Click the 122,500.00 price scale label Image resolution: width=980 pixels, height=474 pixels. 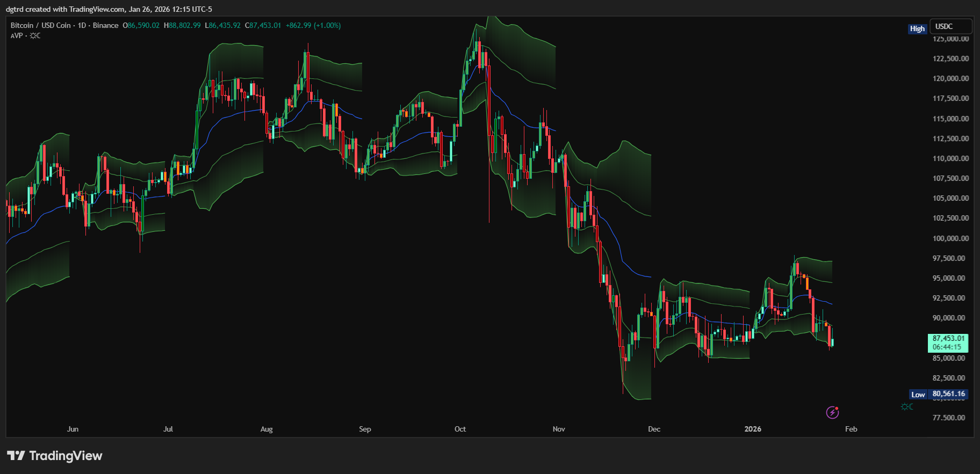click(950, 59)
